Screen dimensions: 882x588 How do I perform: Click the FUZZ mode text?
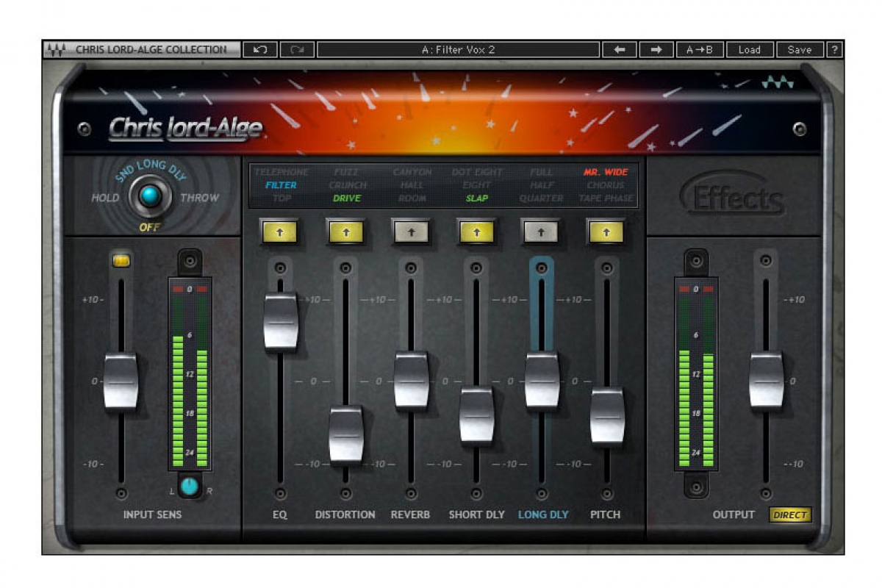(x=346, y=172)
